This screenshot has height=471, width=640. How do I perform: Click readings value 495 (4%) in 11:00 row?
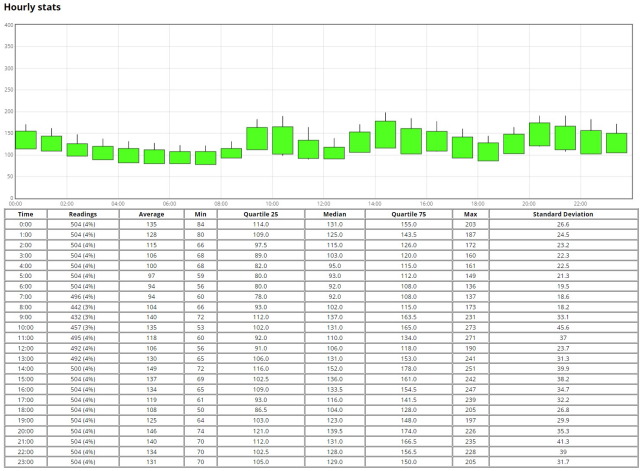click(x=83, y=338)
